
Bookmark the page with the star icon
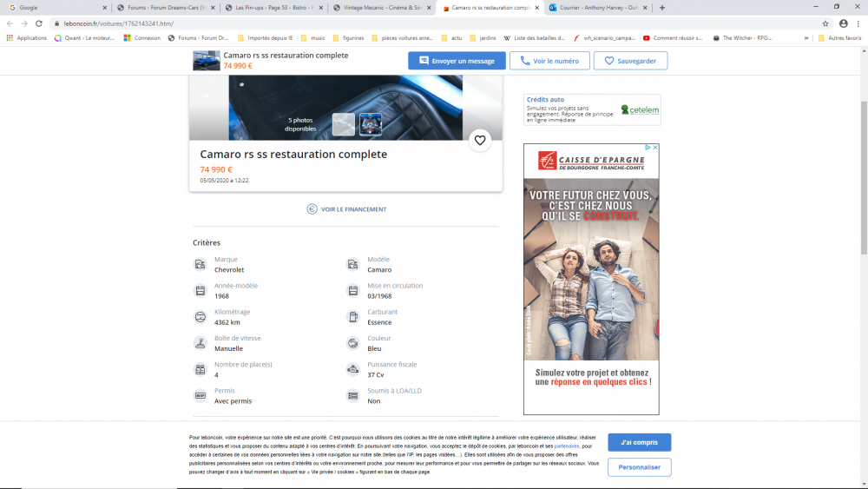(825, 23)
